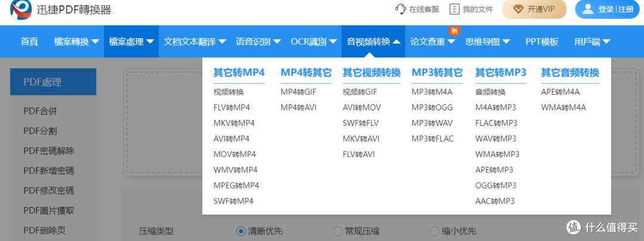Screen dimensions: 644x241
Task: Click the 登录|注册 button
Action: point(609,9)
